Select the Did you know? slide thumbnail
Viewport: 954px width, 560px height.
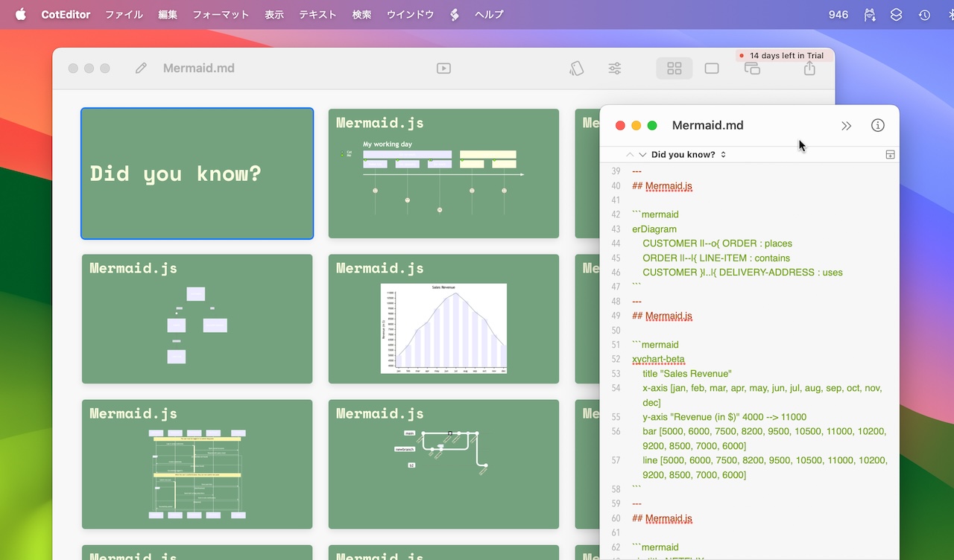pyautogui.click(x=198, y=174)
